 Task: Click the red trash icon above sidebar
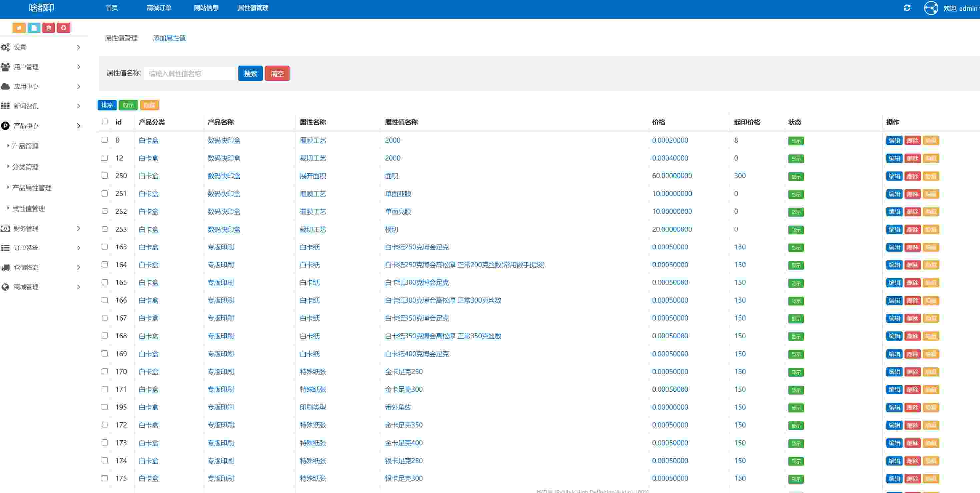pyautogui.click(x=48, y=28)
